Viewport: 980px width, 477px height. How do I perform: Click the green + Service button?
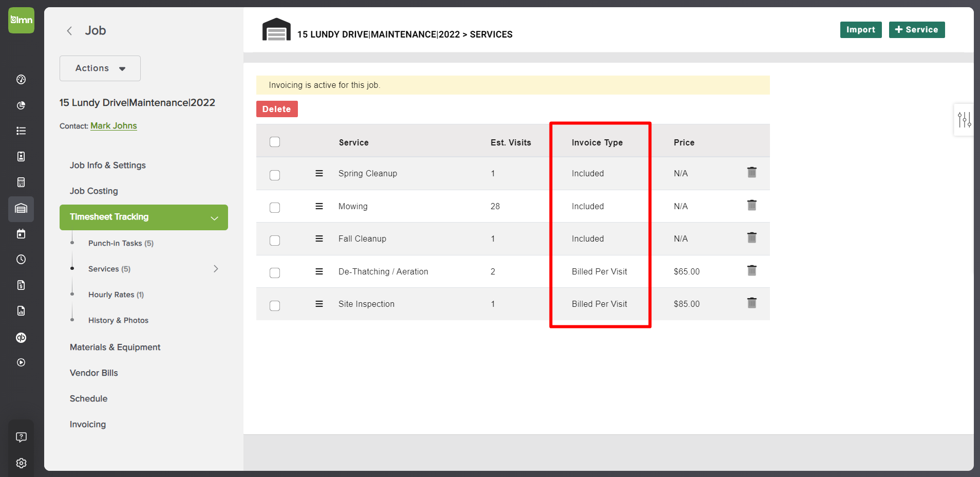click(916, 29)
